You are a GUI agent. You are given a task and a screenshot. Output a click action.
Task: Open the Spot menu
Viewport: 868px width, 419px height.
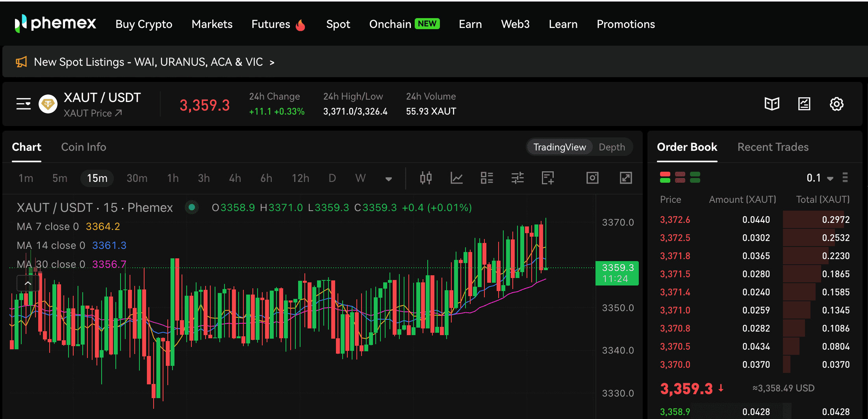pos(338,24)
